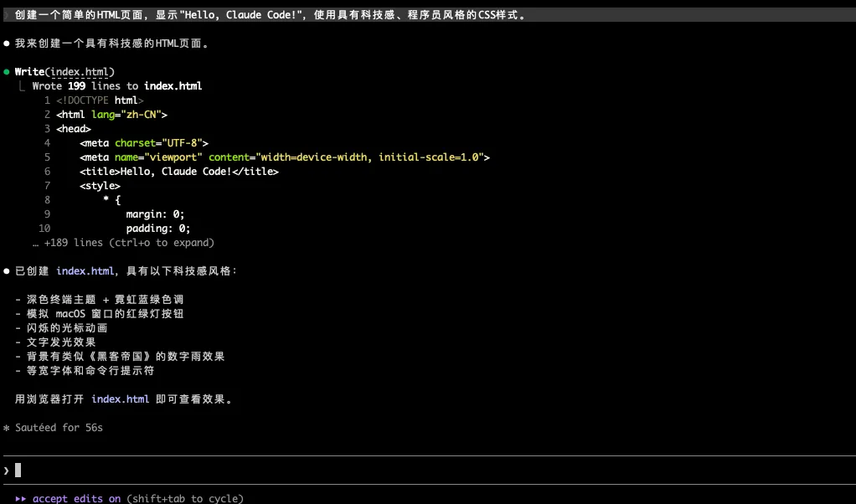The height and width of the screenshot is (504, 856).
Task: Click the '* {' selector line
Action: tap(111, 199)
